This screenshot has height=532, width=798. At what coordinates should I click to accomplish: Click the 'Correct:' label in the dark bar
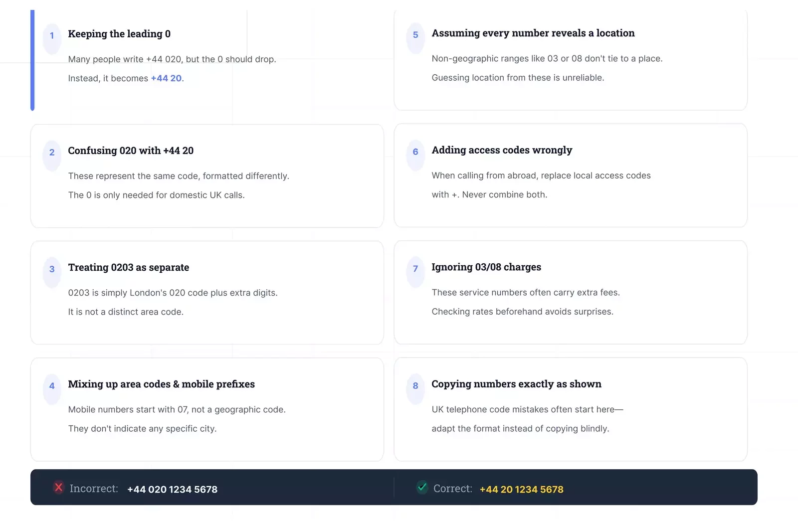point(452,489)
